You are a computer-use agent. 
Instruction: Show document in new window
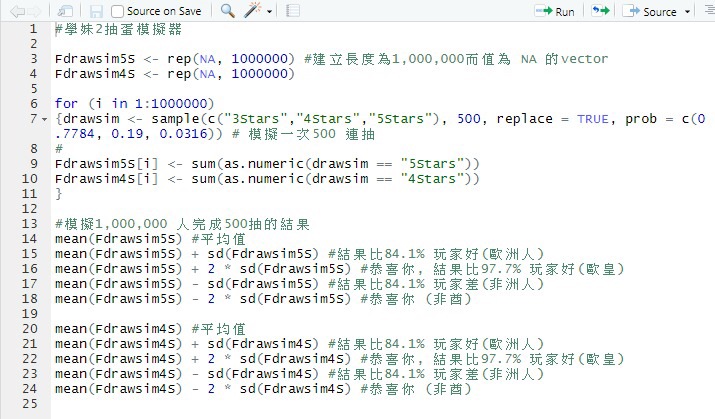(x=65, y=11)
